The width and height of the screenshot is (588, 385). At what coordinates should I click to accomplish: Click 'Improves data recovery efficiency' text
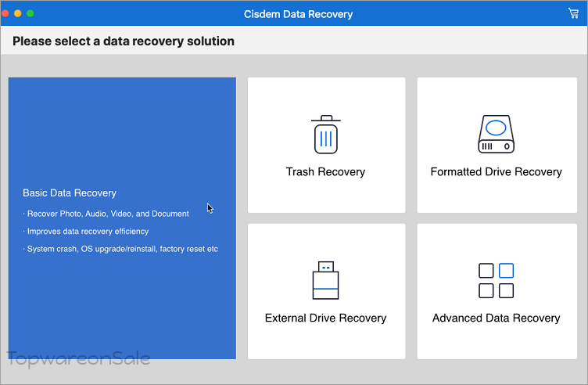(x=88, y=232)
